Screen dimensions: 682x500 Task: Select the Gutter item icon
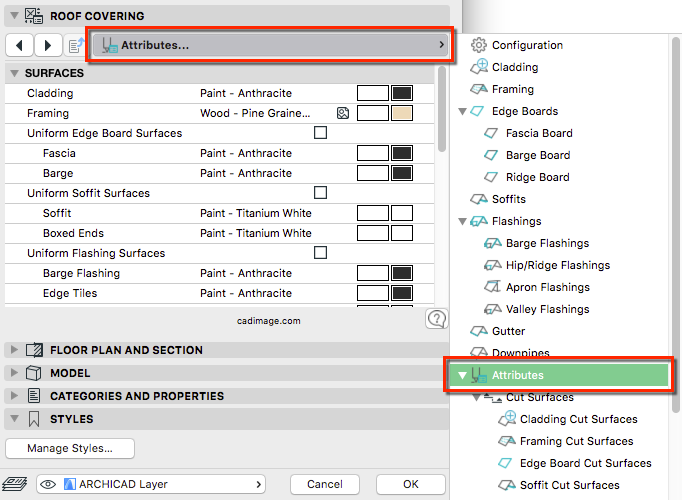[x=479, y=331]
